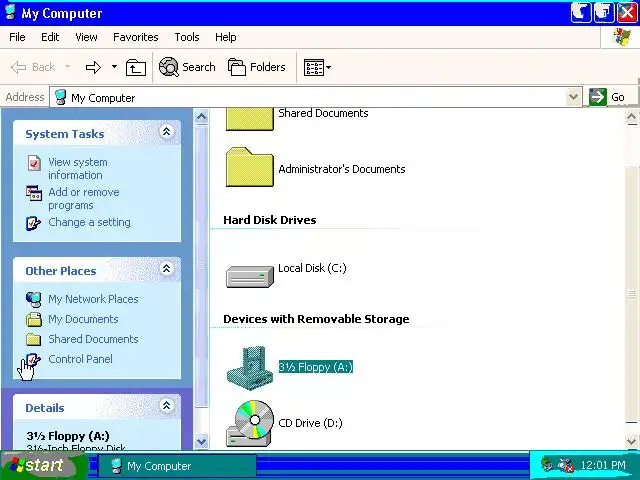Image resolution: width=640 pixels, height=480 pixels.
Task: Open Shared Documents link in Other Places
Action: click(x=93, y=339)
